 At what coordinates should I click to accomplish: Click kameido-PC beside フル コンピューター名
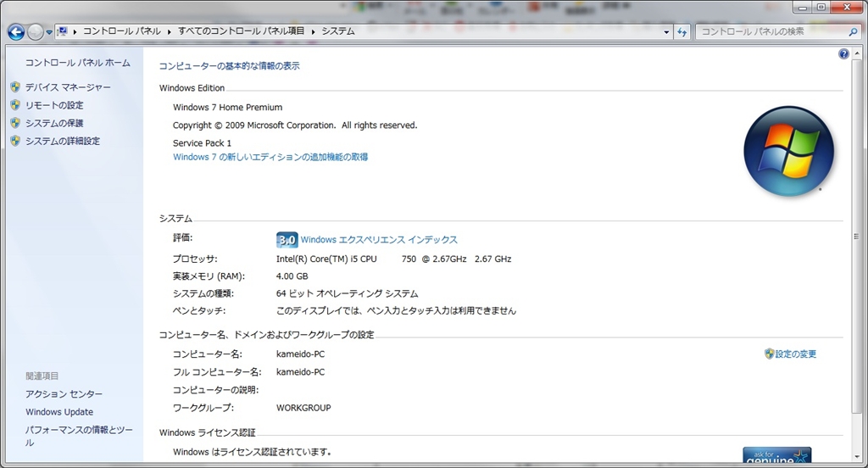301,371
